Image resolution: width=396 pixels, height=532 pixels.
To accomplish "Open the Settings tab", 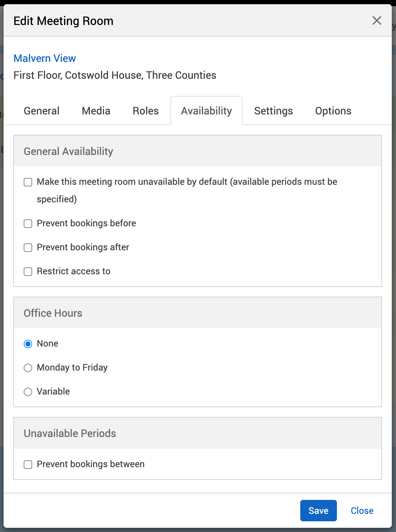I will point(274,111).
